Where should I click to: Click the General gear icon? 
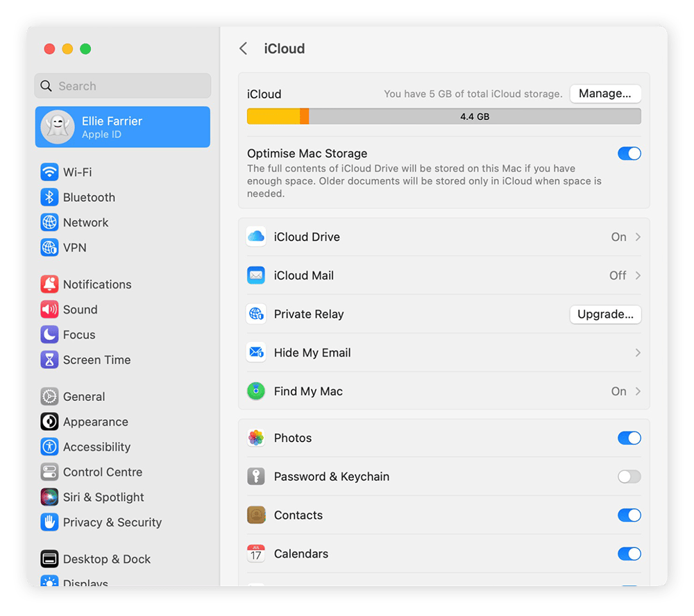[x=49, y=397]
